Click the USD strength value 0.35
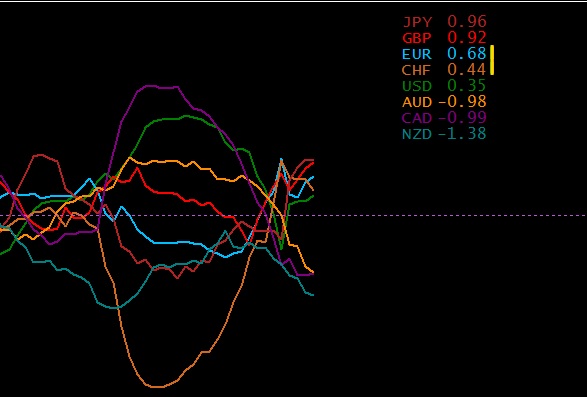The image size is (587, 397). (x=467, y=86)
